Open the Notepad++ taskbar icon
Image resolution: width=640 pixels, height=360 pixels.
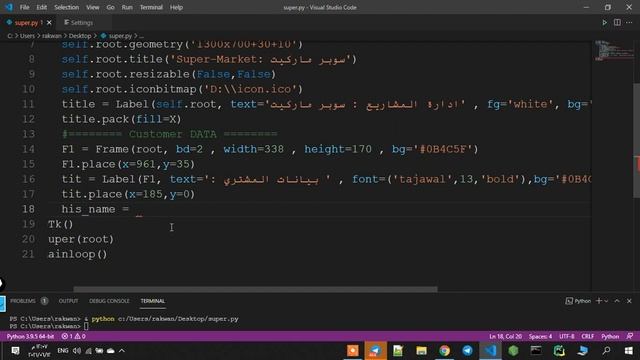tap(398, 351)
